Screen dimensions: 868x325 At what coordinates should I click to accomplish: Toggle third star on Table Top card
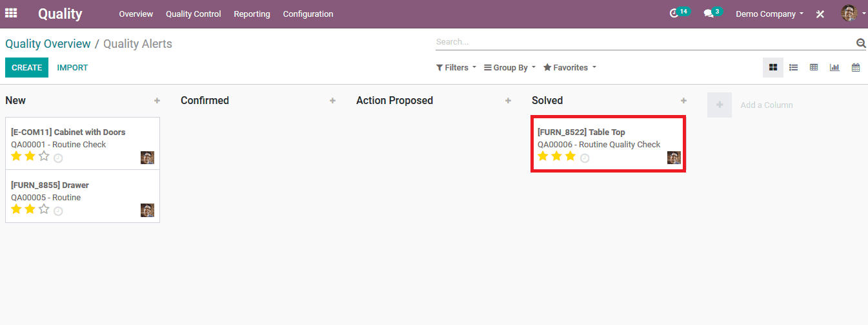click(570, 156)
